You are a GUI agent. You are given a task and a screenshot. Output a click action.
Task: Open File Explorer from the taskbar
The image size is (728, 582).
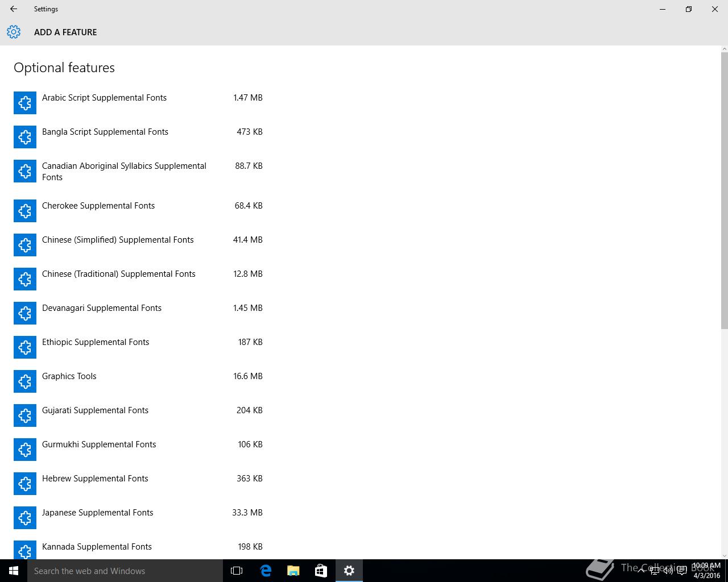click(293, 571)
